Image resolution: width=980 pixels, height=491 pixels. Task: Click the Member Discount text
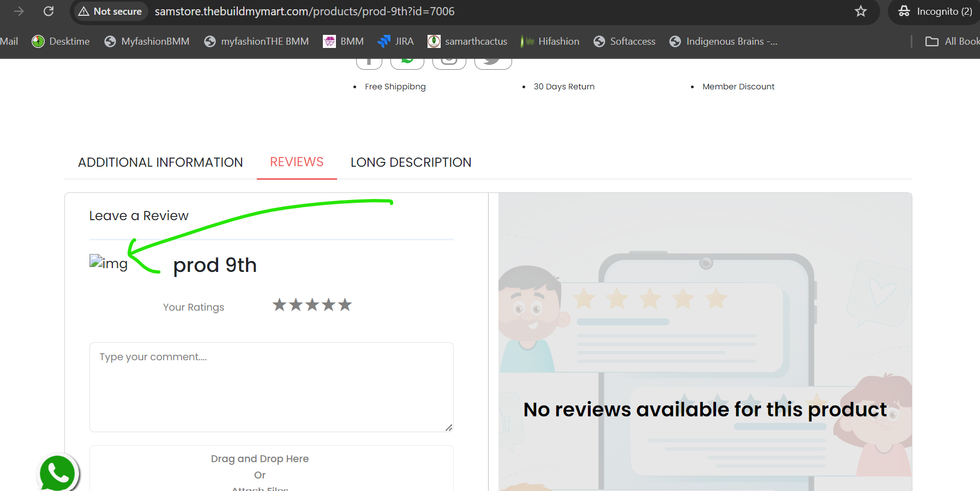coord(738,87)
